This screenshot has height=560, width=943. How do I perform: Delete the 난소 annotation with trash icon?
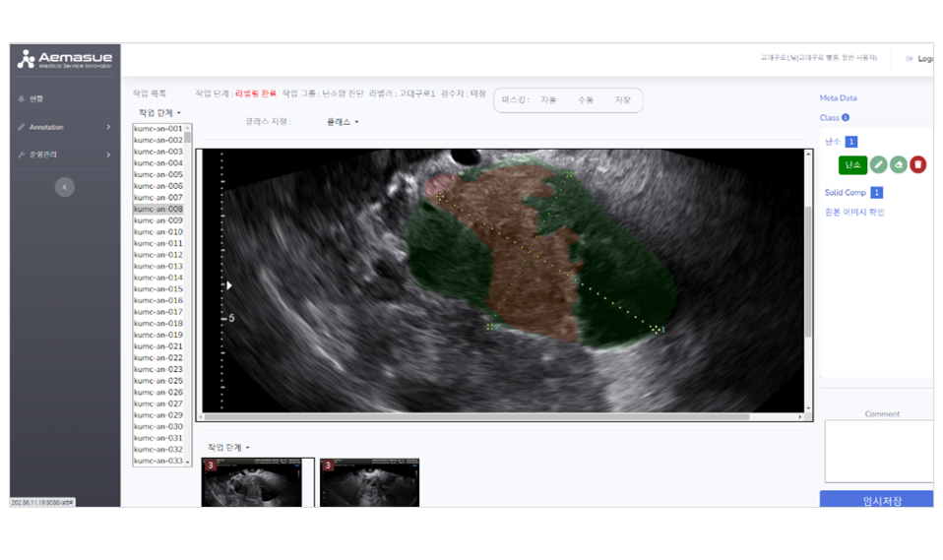click(917, 164)
